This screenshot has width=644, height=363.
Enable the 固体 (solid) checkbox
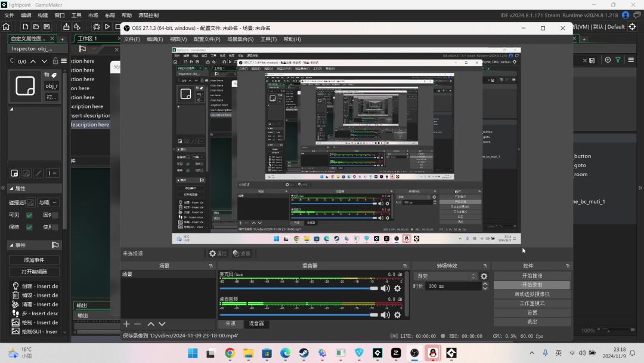click(x=55, y=215)
